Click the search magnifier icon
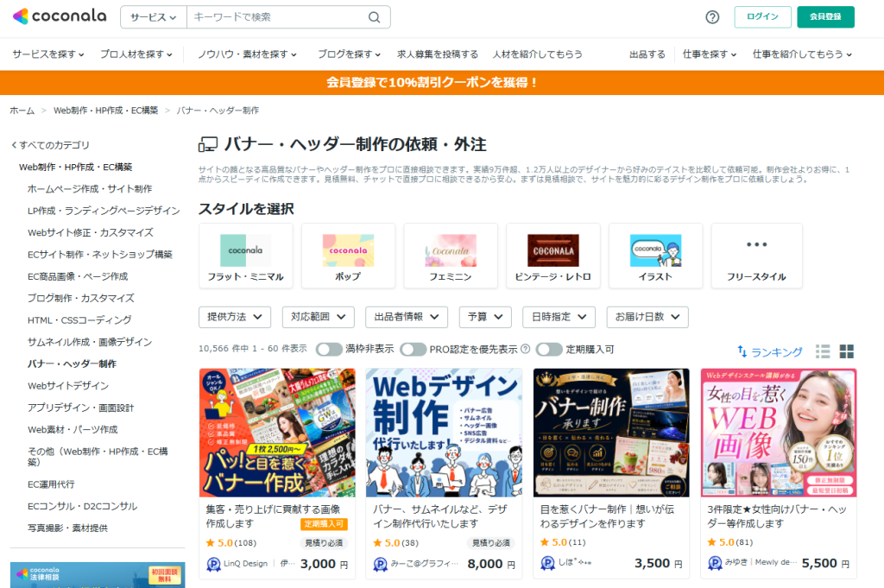Image resolution: width=884 pixels, height=588 pixels. (x=375, y=17)
